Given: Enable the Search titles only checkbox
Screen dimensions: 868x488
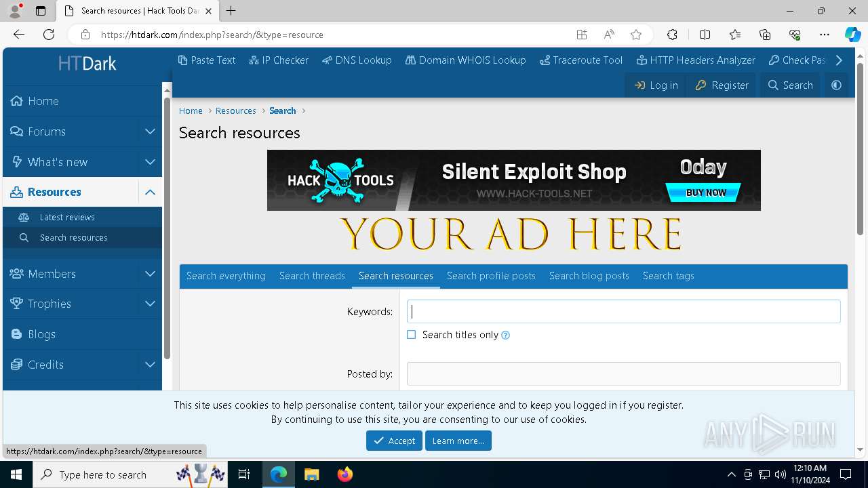Looking at the screenshot, I should [x=411, y=335].
